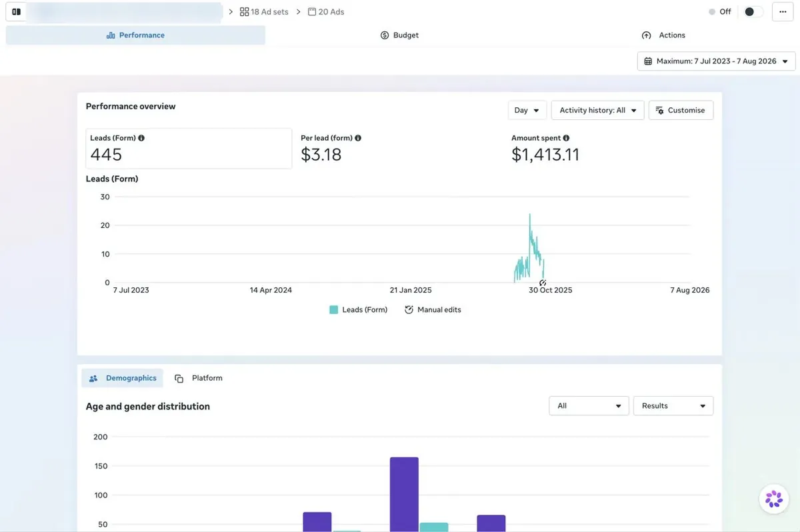800x532 pixels.
Task: Click info icon next to Leads (Form)
Action: tap(141, 138)
